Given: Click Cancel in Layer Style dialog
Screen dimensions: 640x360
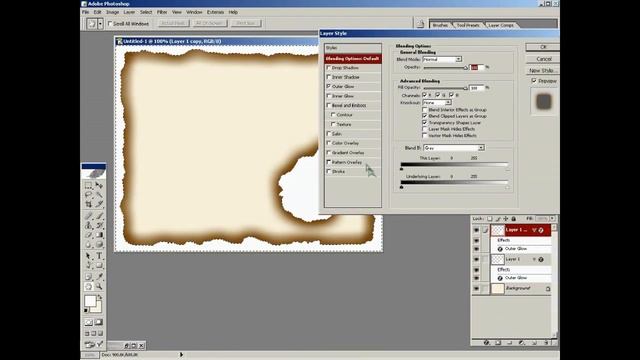Looking at the screenshot, I should 543,59.
